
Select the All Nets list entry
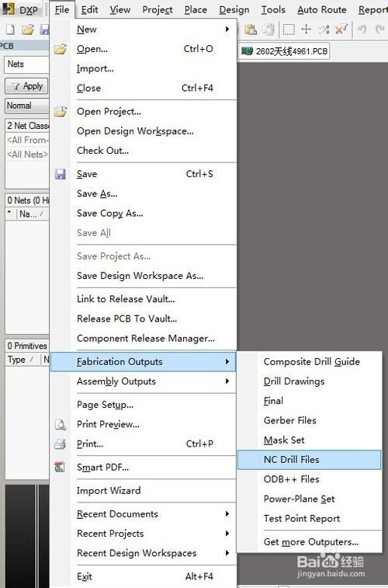pos(27,154)
